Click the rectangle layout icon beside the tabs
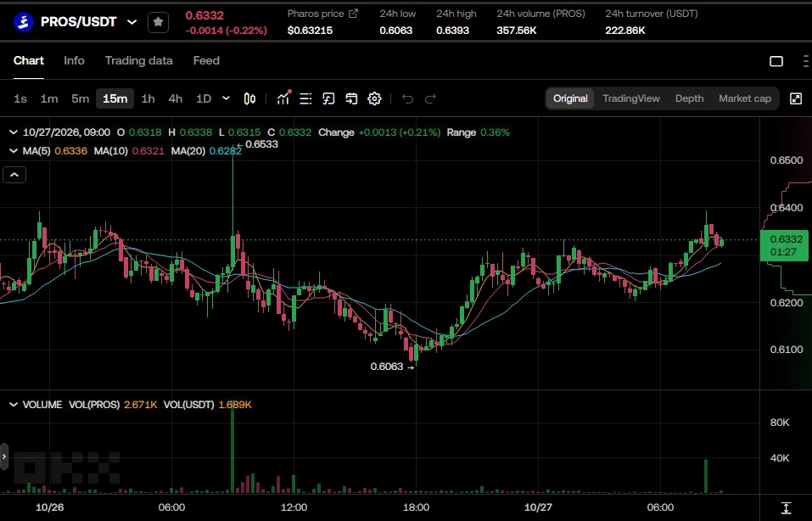 click(x=776, y=61)
